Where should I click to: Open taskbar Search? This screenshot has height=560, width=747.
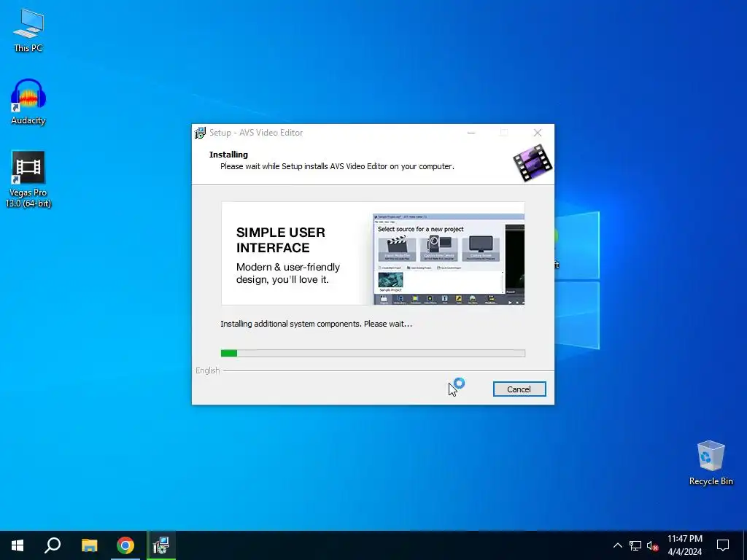tap(53, 545)
